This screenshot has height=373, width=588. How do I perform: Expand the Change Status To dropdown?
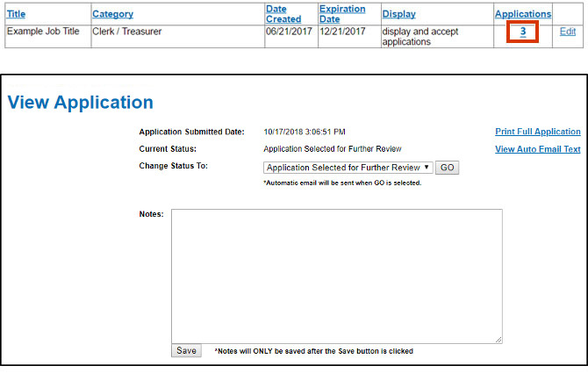pos(348,168)
